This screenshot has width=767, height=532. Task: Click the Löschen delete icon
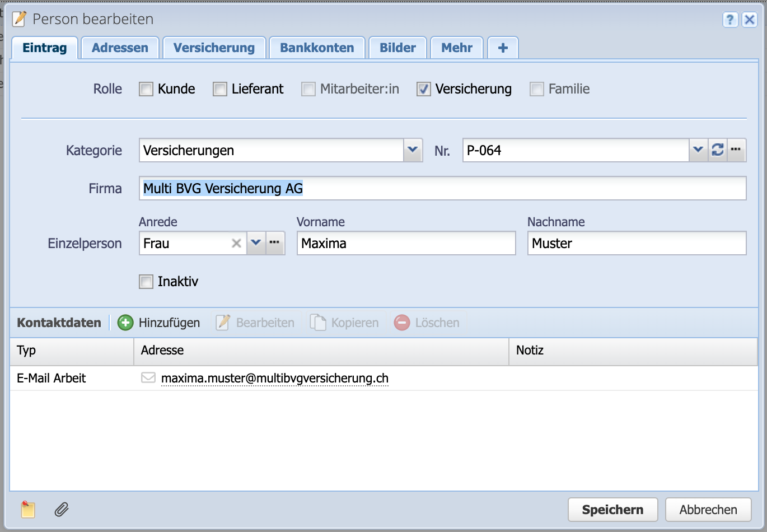402,323
